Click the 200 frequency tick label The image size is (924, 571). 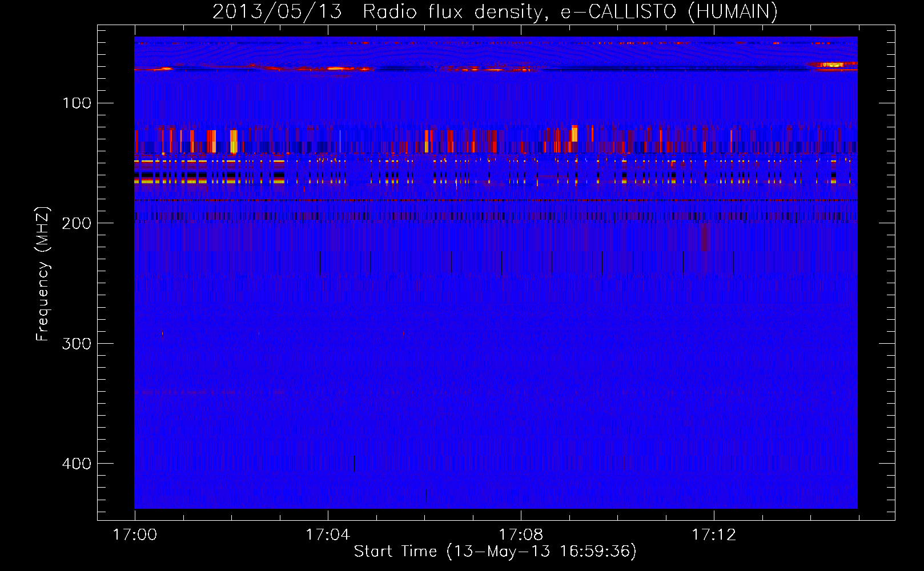click(77, 223)
